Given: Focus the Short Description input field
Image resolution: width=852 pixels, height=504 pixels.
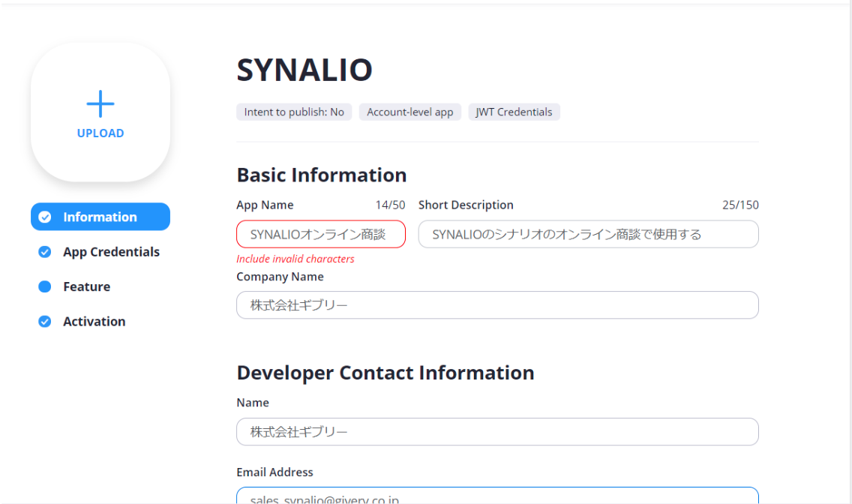Looking at the screenshot, I should pyautogui.click(x=589, y=234).
